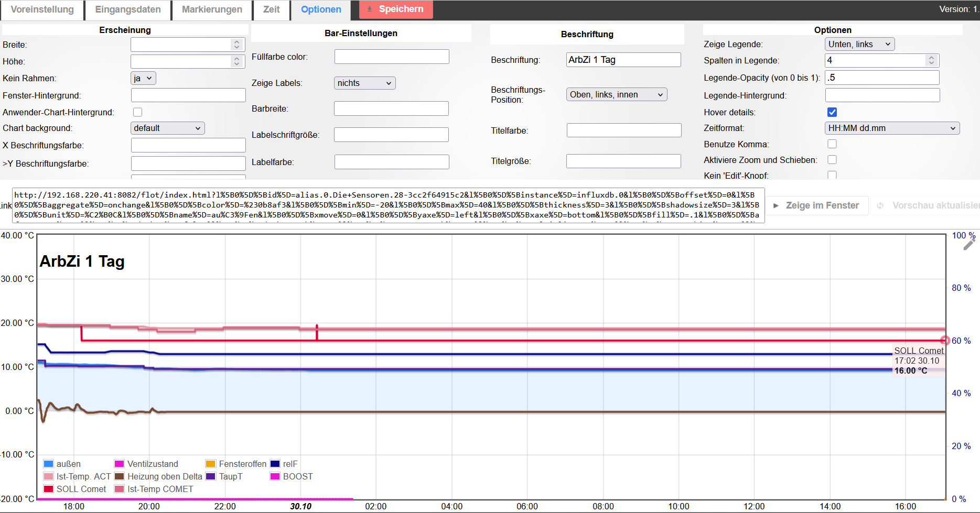980x513 pixels.
Task: Open the Beschriftungs-Position dropdown
Action: coord(617,95)
